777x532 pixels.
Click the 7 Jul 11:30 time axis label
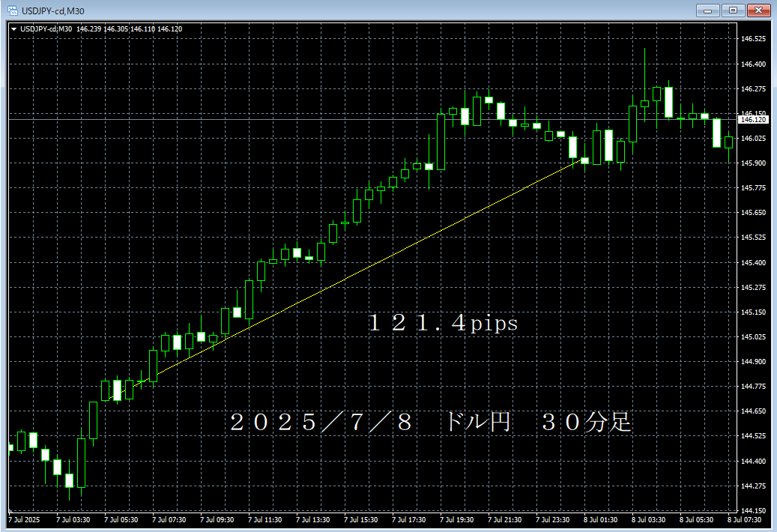[266, 519]
